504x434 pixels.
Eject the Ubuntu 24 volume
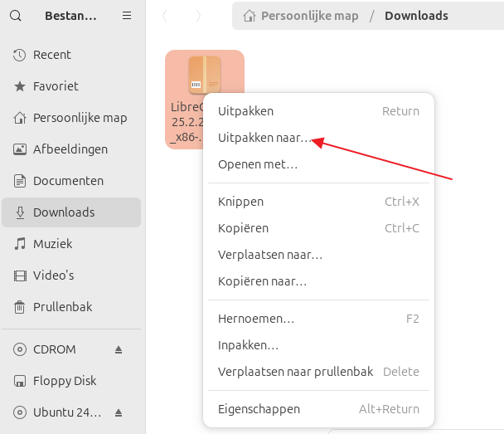118,412
